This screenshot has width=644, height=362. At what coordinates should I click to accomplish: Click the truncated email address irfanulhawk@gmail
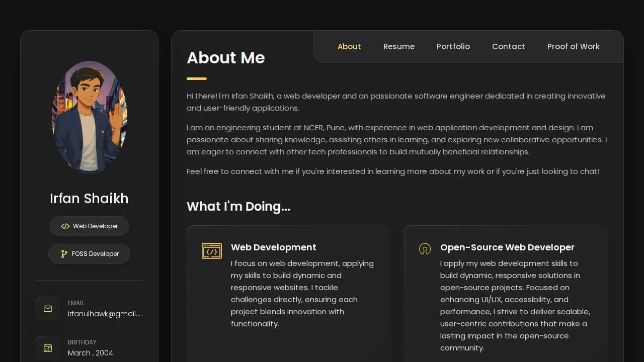pyautogui.click(x=105, y=314)
